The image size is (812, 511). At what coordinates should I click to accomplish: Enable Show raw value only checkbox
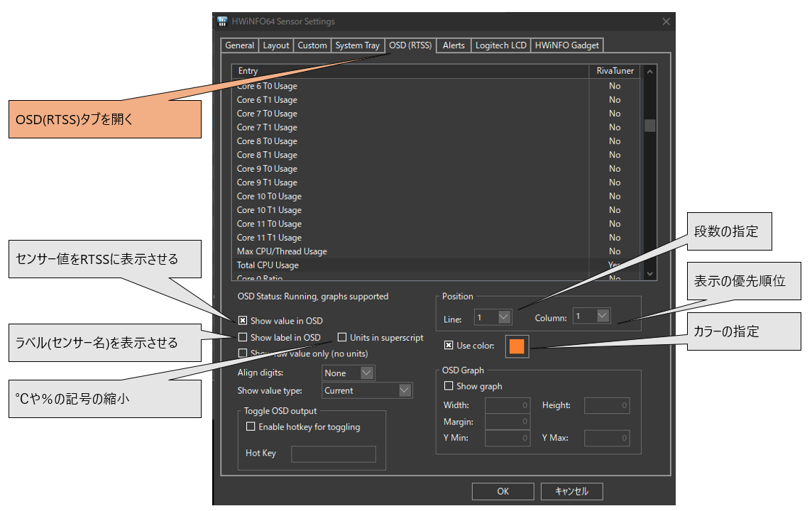[242, 353]
